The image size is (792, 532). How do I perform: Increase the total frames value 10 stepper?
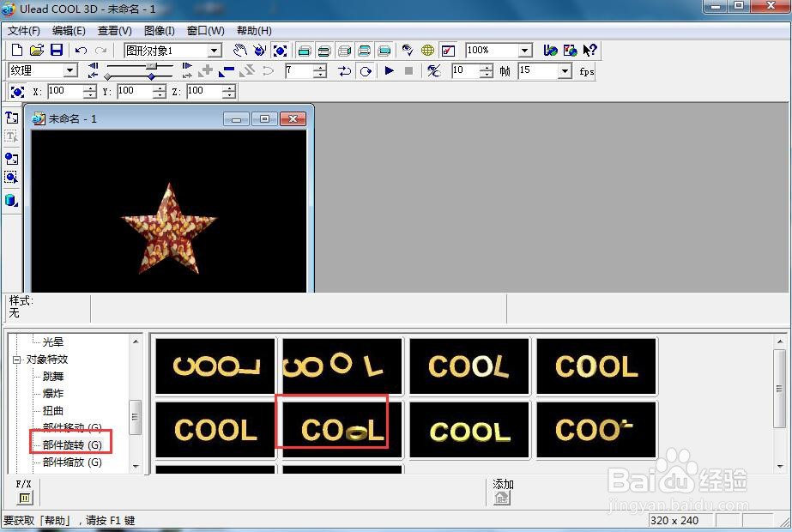486,67
